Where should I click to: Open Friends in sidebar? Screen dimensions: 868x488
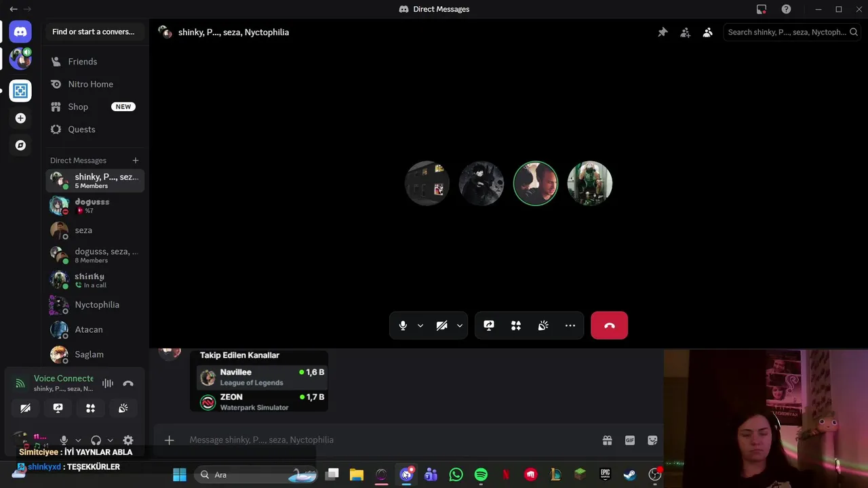point(95,62)
